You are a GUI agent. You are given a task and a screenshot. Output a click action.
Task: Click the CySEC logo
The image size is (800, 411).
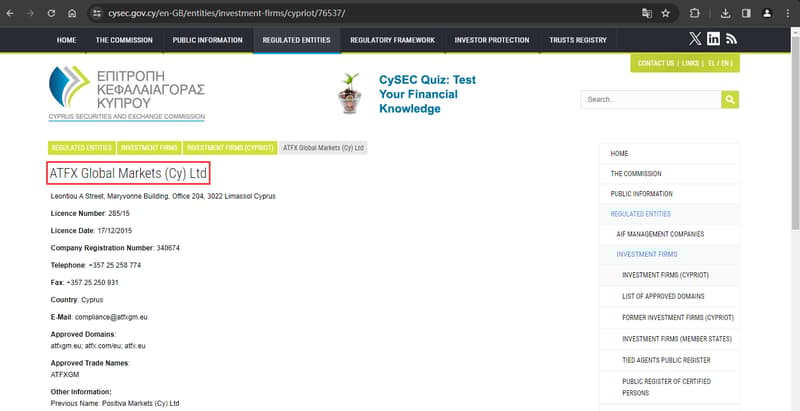127,93
